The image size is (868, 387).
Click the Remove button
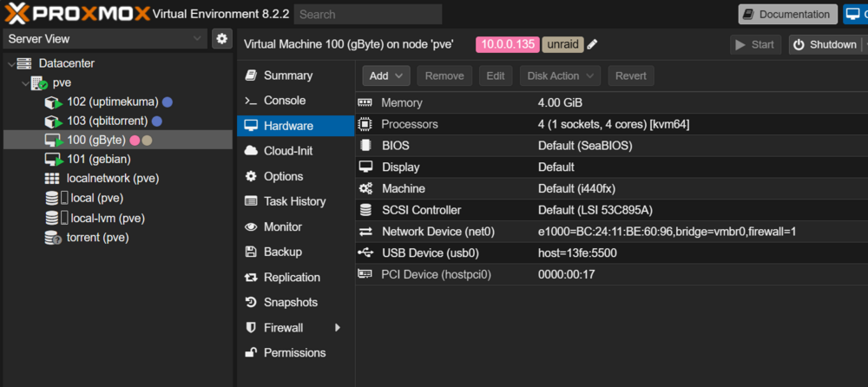pos(444,75)
